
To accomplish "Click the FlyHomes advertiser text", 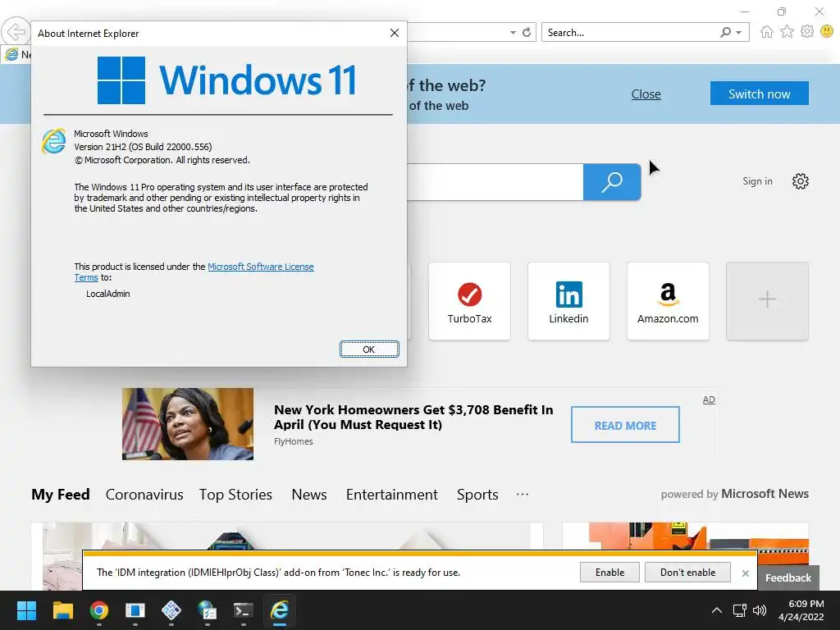I will (x=293, y=441).
